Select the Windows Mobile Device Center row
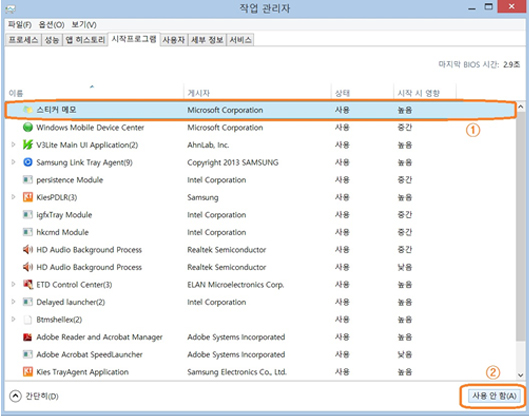 pyautogui.click(x=260, y=127)
